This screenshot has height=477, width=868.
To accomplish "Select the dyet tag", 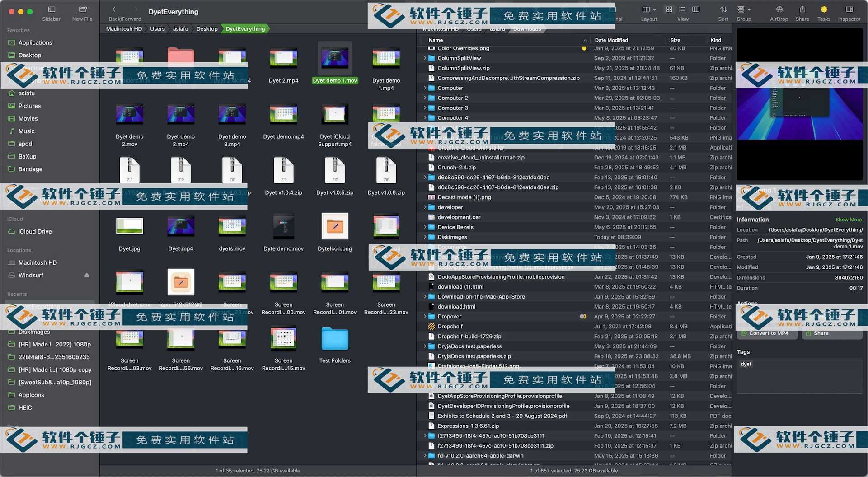I will click(746, 364).
